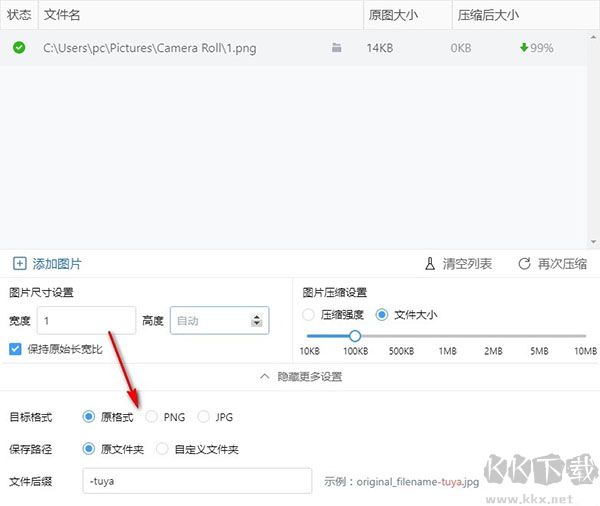Select the 压缩强度 radio button
Screen dimensions: 600x506
pyautogui.click(x=308, y=315)
